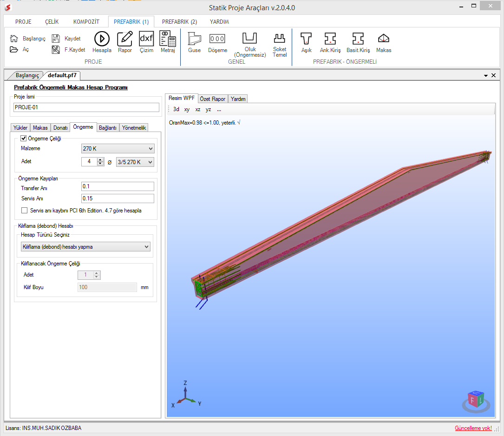Set viewer to 3d view
The image size is (504, 436).
coord(176,109)
